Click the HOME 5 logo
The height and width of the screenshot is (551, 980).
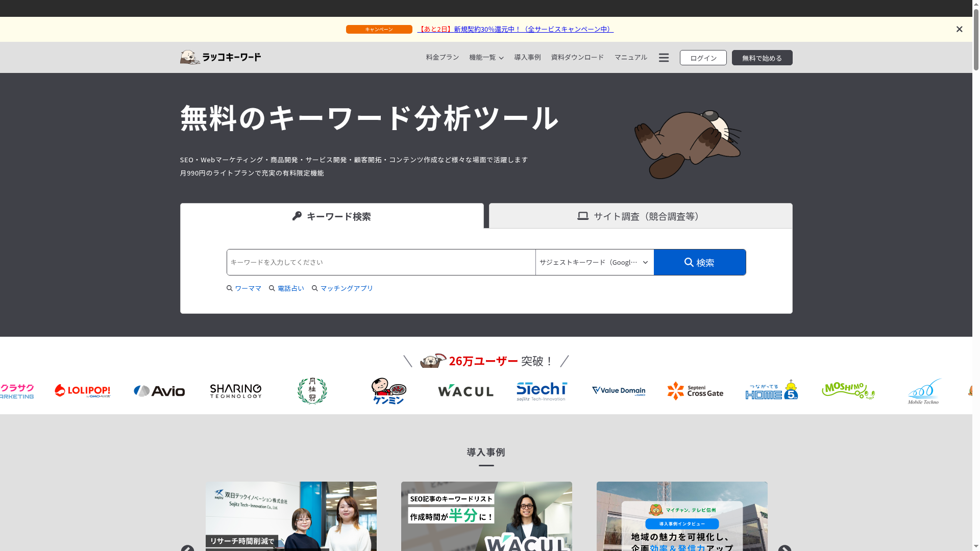tap(772, 390)
